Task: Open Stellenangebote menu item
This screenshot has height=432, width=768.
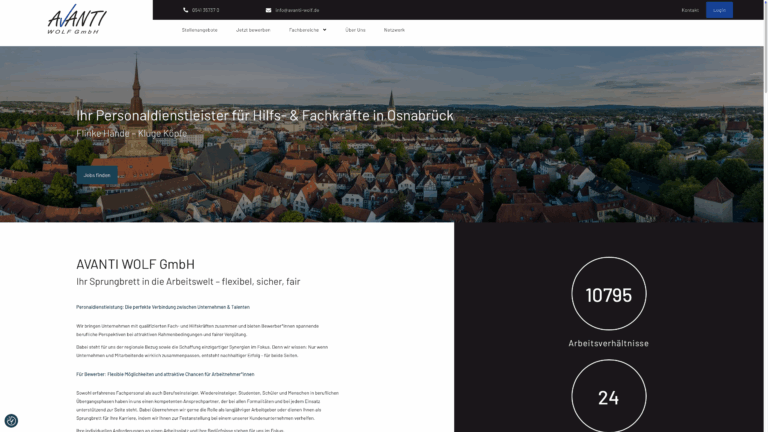Action: [199, 30]
